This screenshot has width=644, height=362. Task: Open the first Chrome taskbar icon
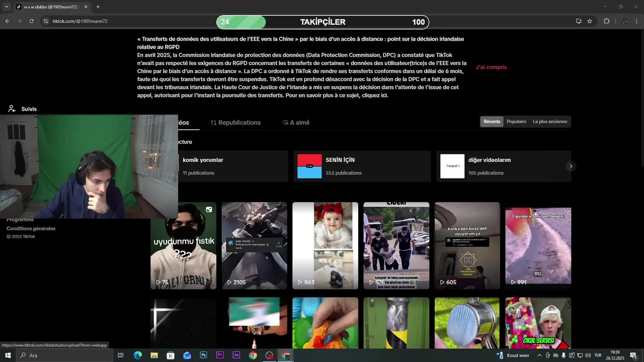253,355
